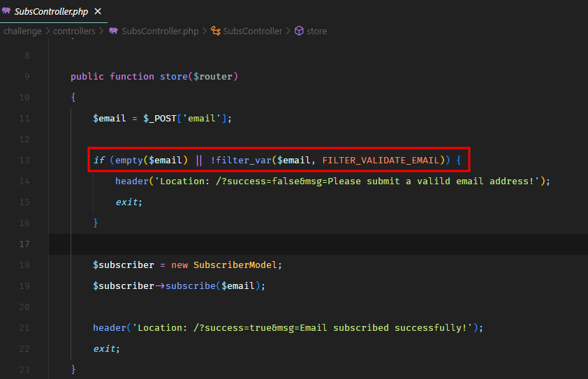Click the $_POST variable on line 11
This screenshot has width=588, height=379.
point(160,119)
